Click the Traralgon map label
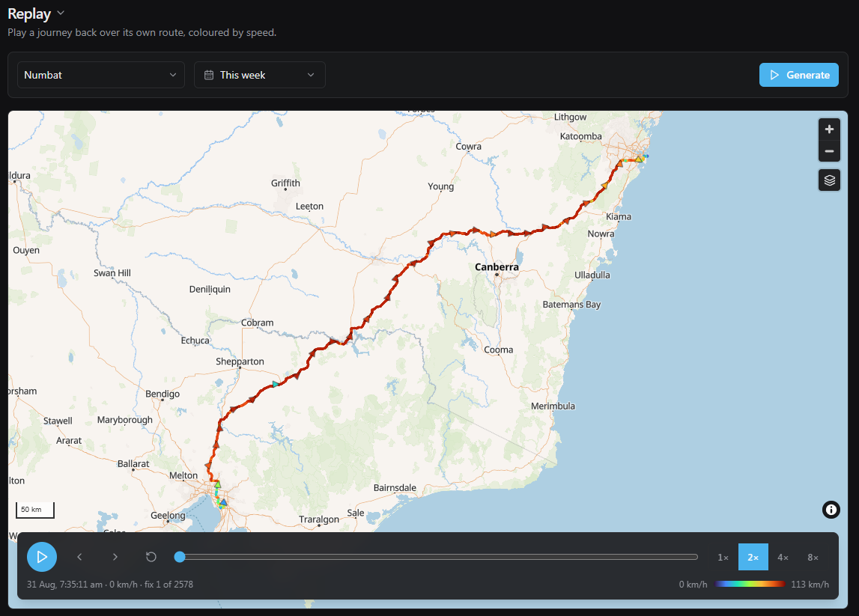The height and width of the screenshot is (616, 859). coord(319,519)
